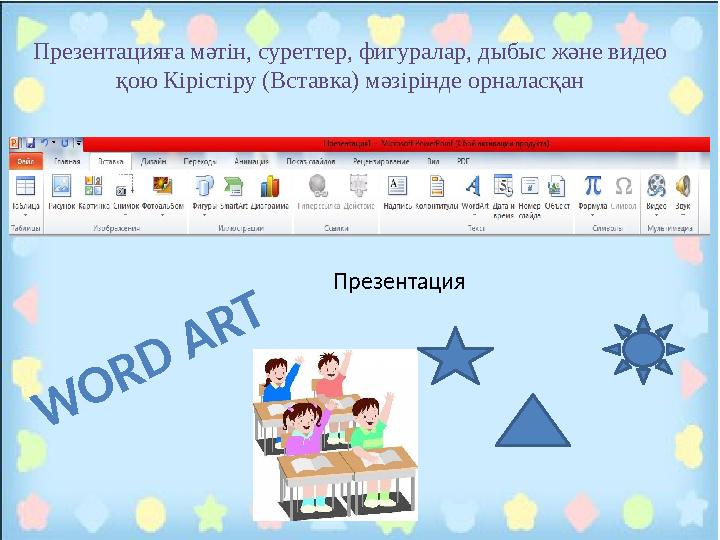Expand the Формула dropdown arrow
The image size is (720, 540).
coord(593,215)
